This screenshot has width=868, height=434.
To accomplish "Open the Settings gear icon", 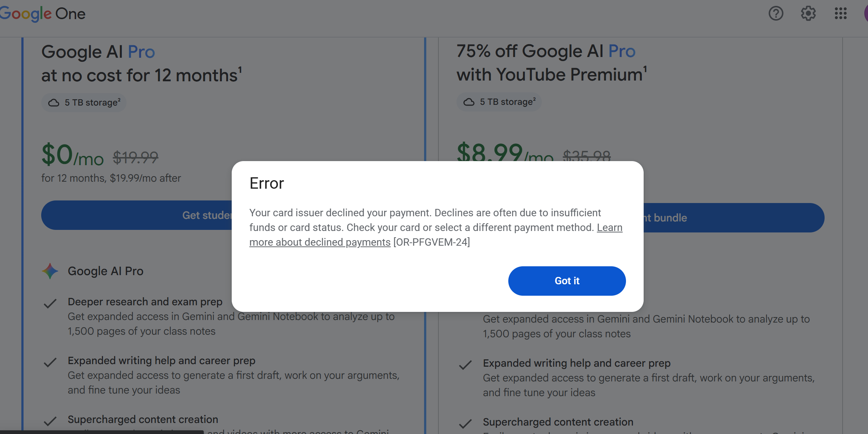I will [x=808, y=14].
